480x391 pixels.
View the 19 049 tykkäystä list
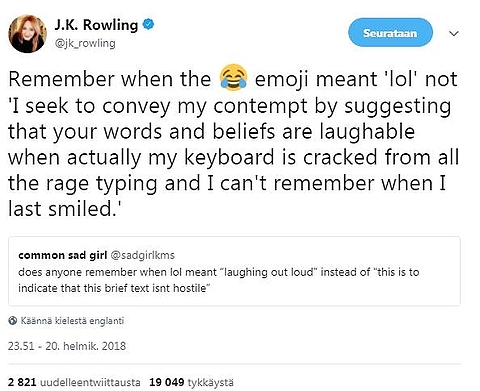coord(191,382)
